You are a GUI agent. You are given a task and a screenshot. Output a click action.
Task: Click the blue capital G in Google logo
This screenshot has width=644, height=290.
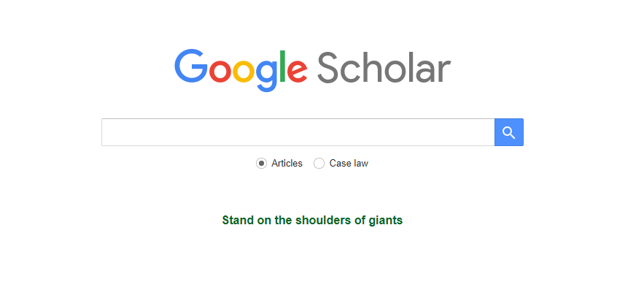[x=191, y=66]
